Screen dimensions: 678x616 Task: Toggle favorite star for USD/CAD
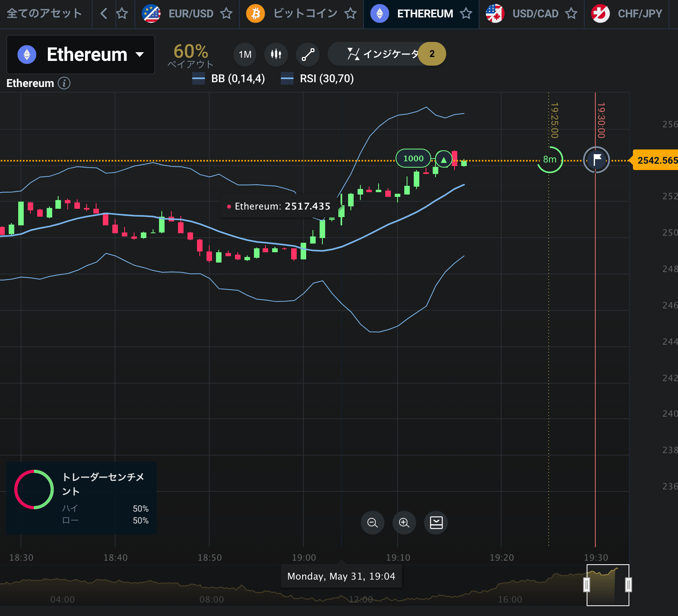tap(571, 14)
